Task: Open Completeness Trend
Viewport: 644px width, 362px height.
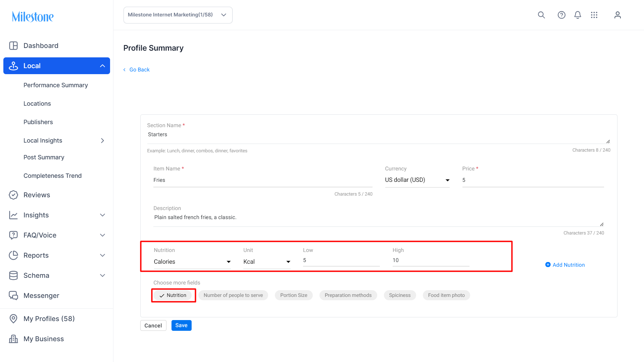Action: (53, 176)
